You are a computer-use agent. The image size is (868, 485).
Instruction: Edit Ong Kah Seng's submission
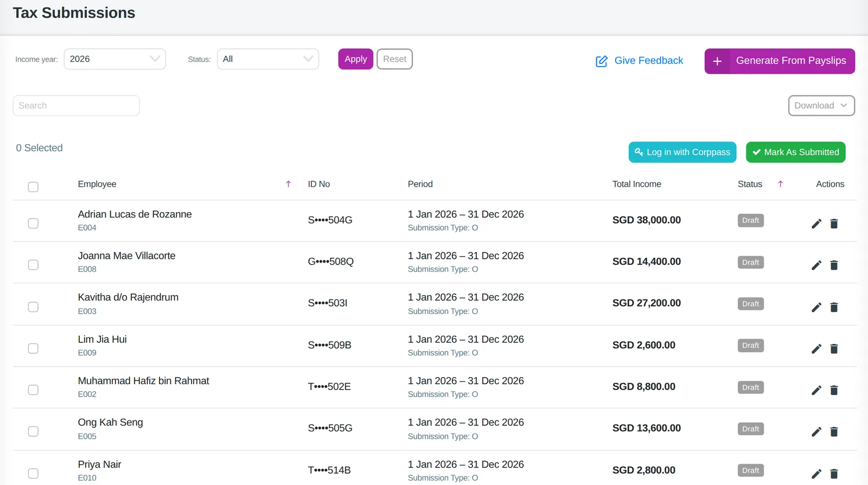pos(816,432)
